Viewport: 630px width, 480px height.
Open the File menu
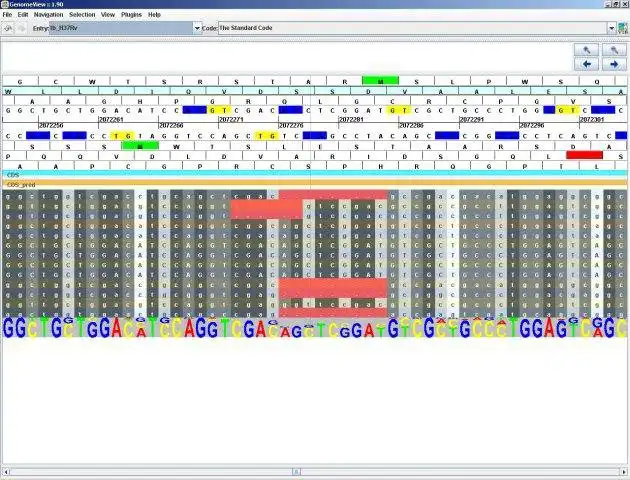tap(7, 14)
